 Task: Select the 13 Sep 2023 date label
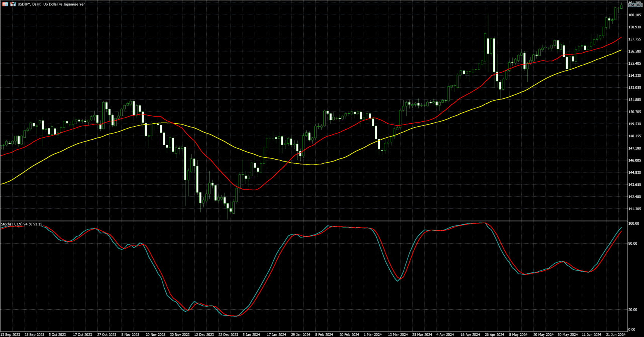[x=11, y=335]
